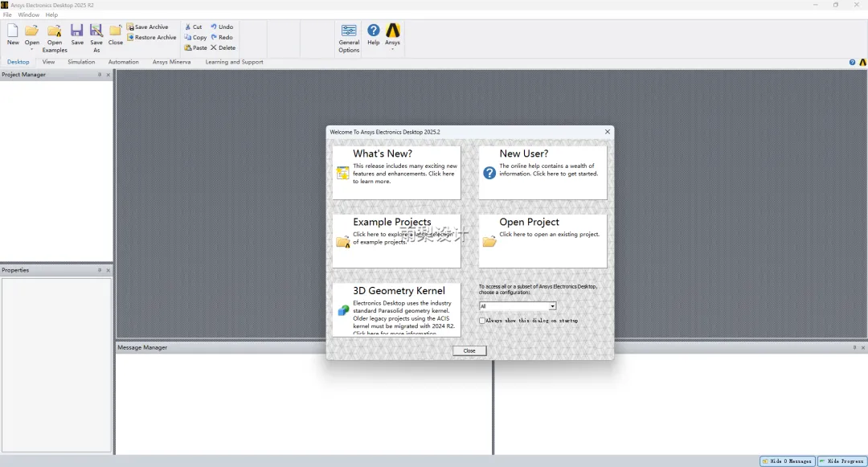This screenshot has width=868, height=467.
Task: Expand the arrow under the Open icon
Action: (31, 50)
